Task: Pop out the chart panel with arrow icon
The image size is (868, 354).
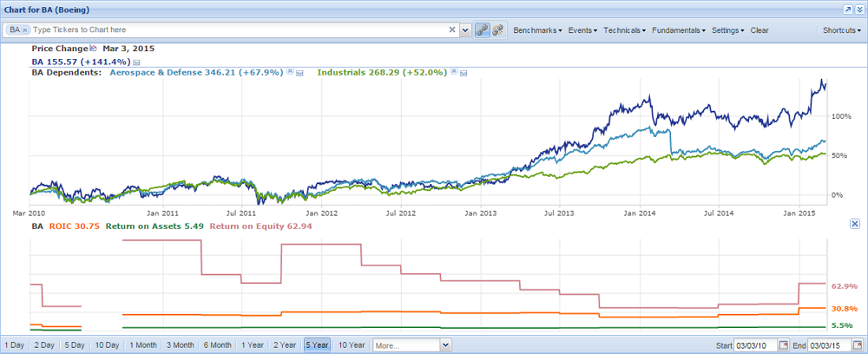Action: 847,10
